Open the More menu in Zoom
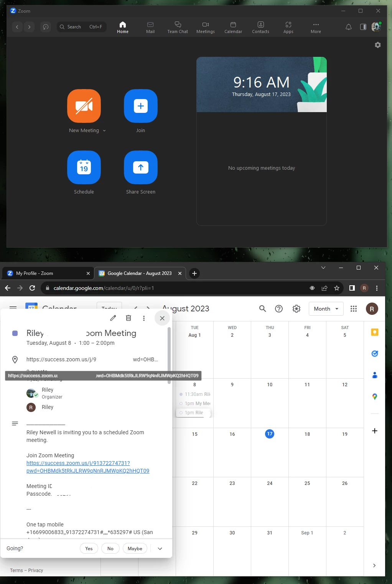392x584 pixels. coord(316,28)
